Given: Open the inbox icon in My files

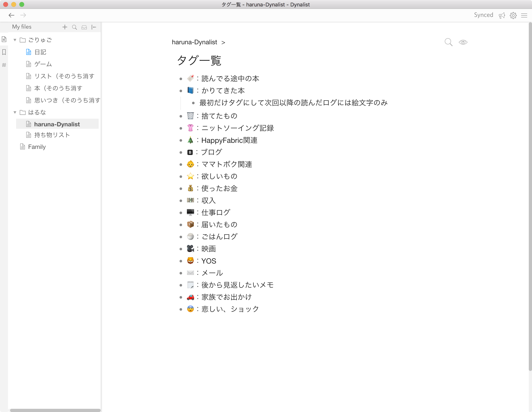Looking at the screenshot, I should point(84,27).
